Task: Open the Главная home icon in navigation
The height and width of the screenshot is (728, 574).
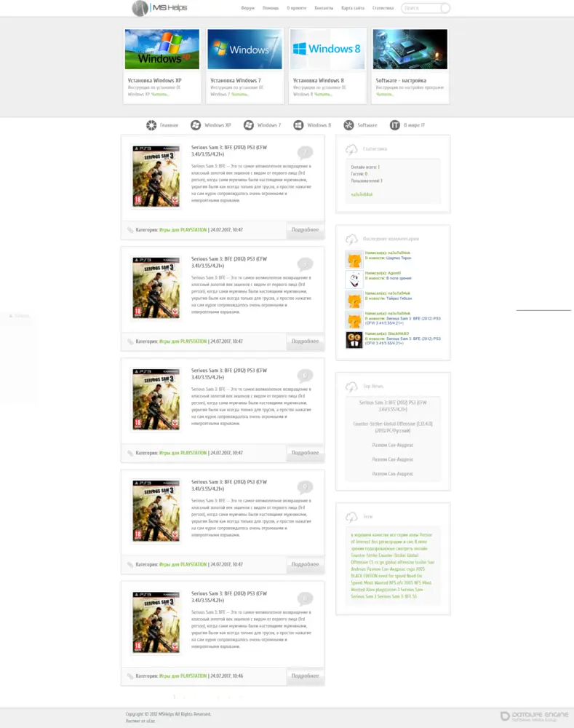Action: click(x=151, y=125)
